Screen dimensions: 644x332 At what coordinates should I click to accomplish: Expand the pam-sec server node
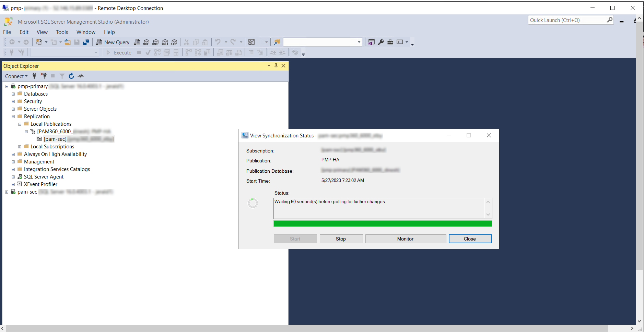click(7, 192)
